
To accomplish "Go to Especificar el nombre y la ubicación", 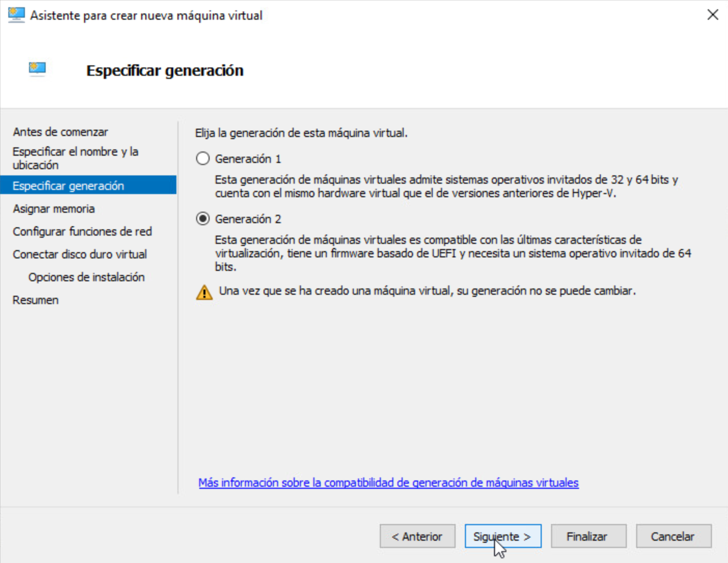I will coord(75,152).
